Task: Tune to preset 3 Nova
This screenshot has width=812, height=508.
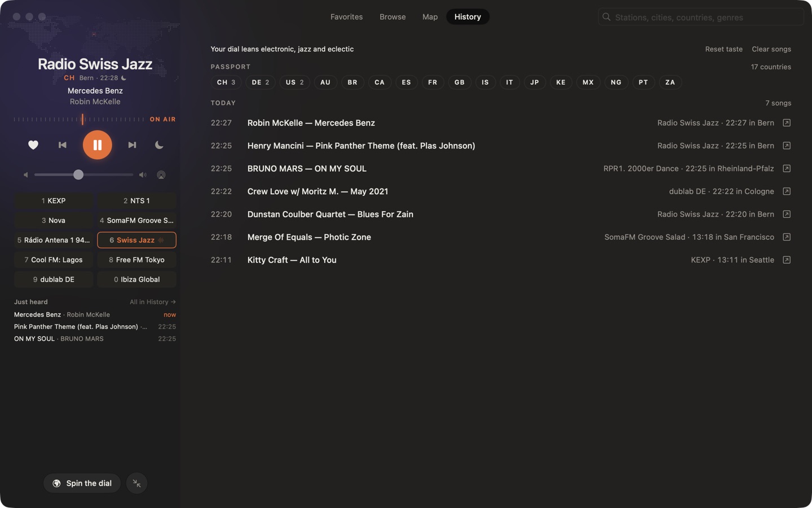Action: 54,221
